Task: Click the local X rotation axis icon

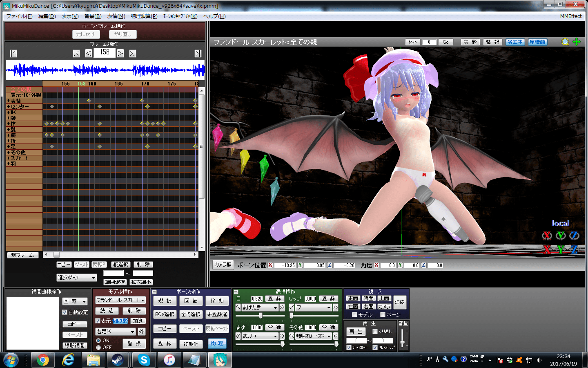Action: point(547,236)
